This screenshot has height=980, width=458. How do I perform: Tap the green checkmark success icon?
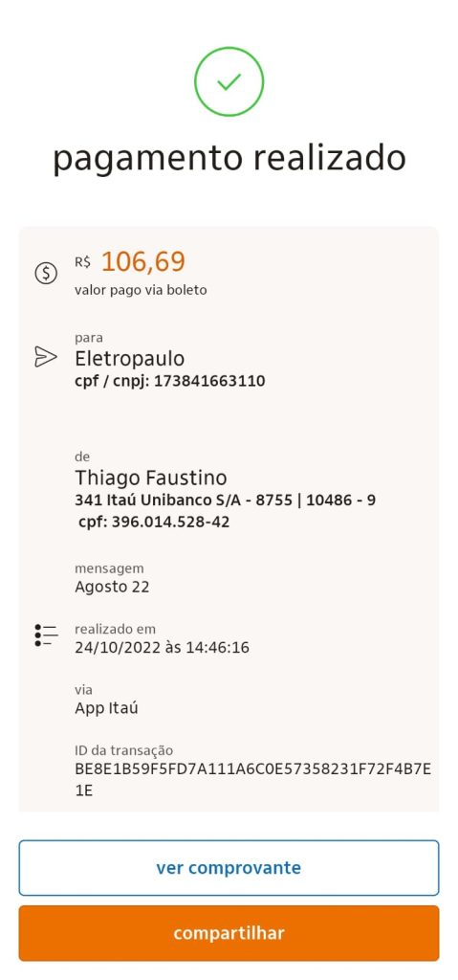229,81
